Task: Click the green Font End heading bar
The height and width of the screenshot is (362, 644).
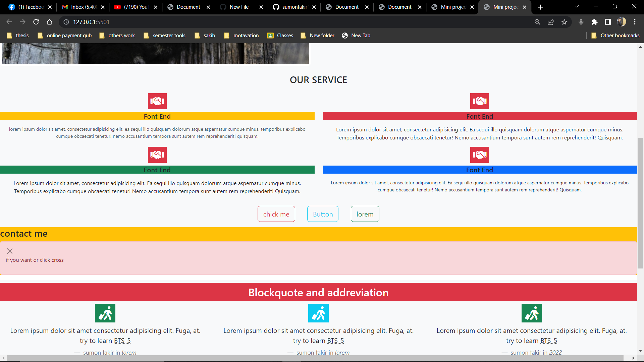Action: (157, 170)
